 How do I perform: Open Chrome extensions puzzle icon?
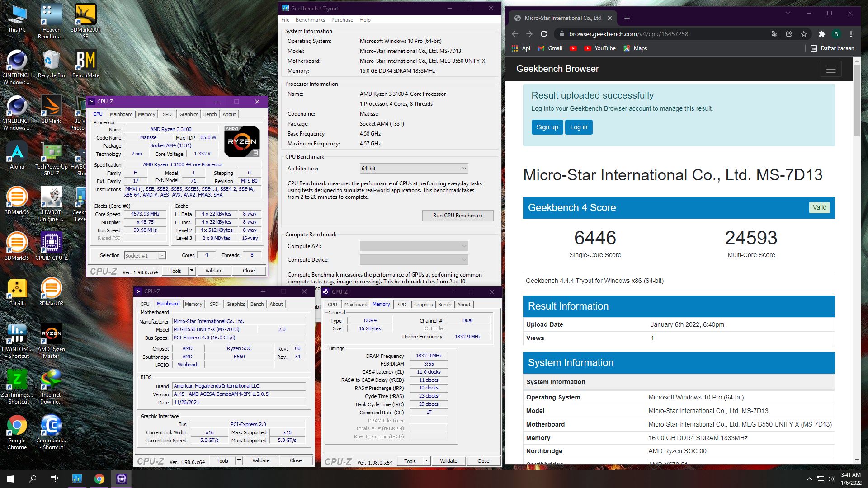[x=821, y=34]
